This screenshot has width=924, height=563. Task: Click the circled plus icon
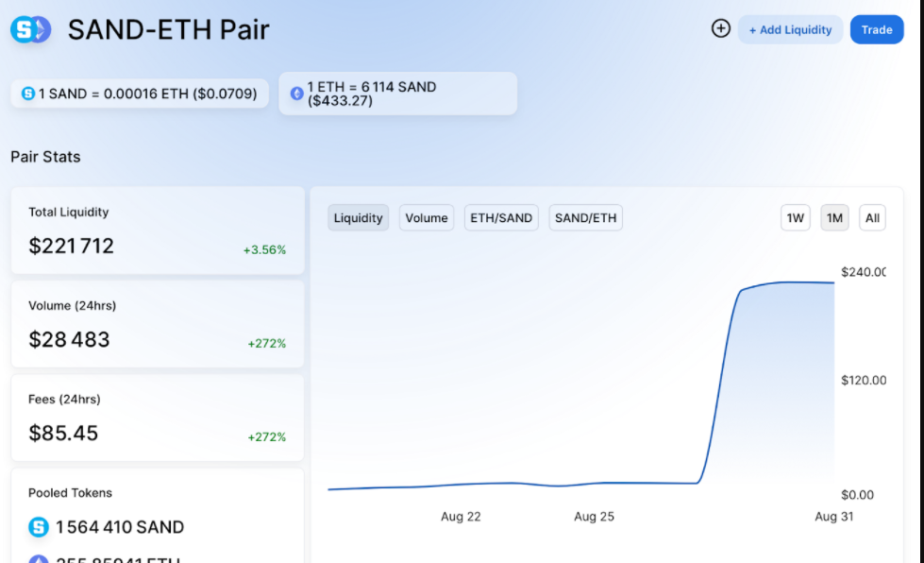click(720, 28)
